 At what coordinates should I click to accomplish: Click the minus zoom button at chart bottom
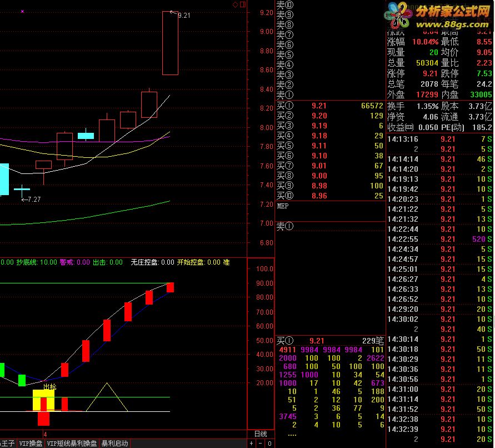click(x=260, y=443)
